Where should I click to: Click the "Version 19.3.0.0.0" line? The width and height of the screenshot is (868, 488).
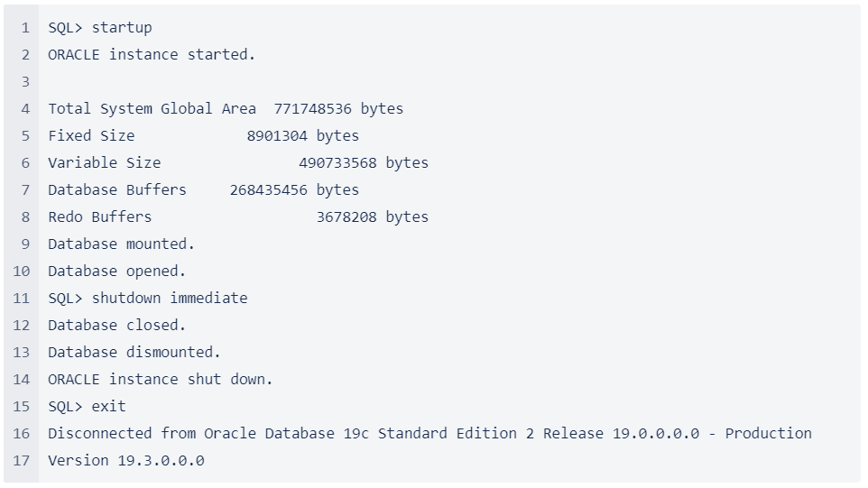pos(126,461)
